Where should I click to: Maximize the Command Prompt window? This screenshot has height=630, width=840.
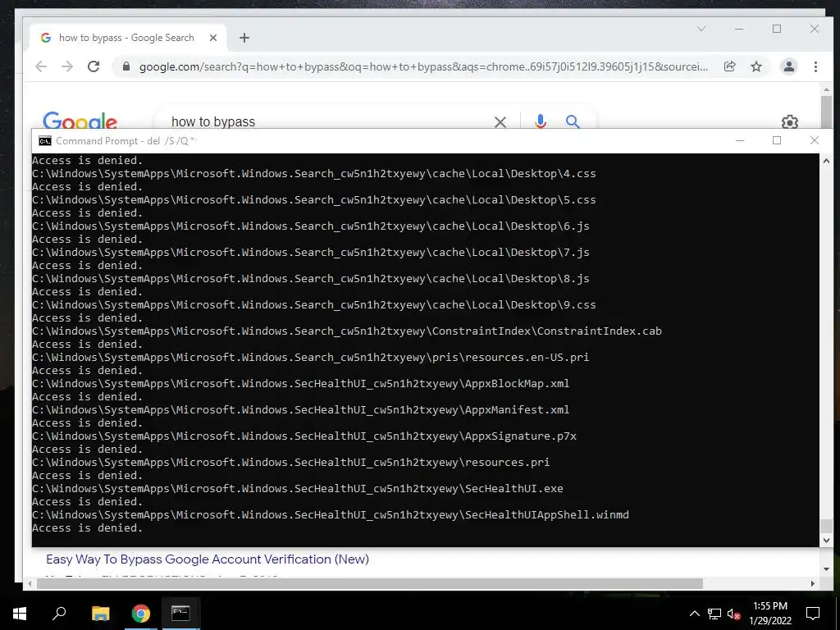pos(777,140)
